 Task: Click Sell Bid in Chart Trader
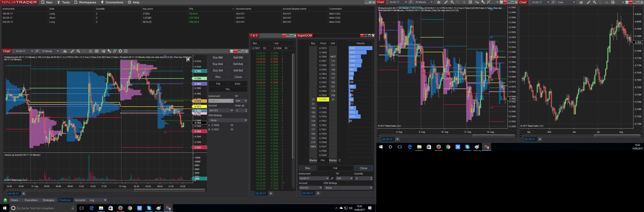pyautogui.click(x=238, y=71)
